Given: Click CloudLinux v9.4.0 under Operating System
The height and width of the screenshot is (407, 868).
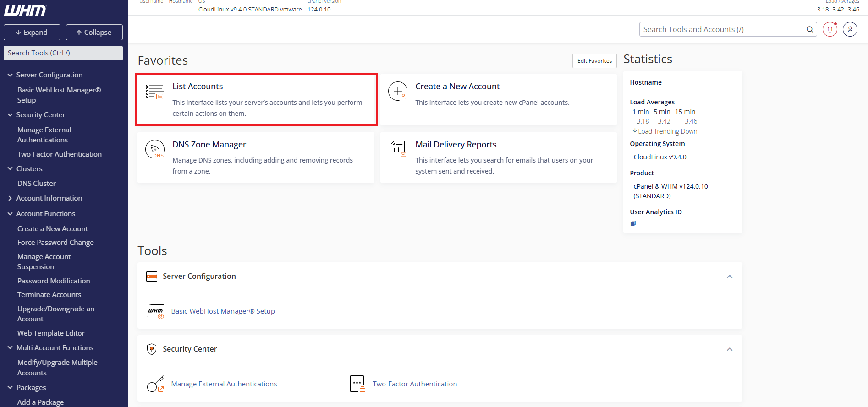Looking at the screenshot, I should [660, 157].
